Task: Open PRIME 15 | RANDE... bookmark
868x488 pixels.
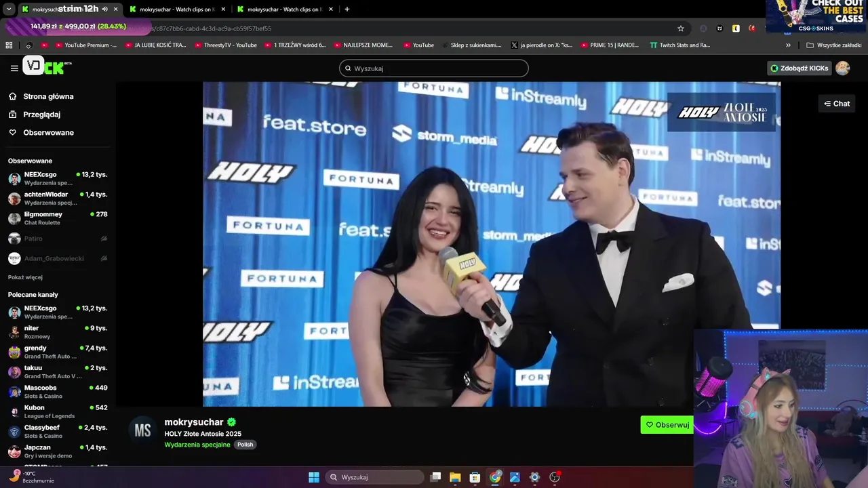Action: click(x=609, y=45)
